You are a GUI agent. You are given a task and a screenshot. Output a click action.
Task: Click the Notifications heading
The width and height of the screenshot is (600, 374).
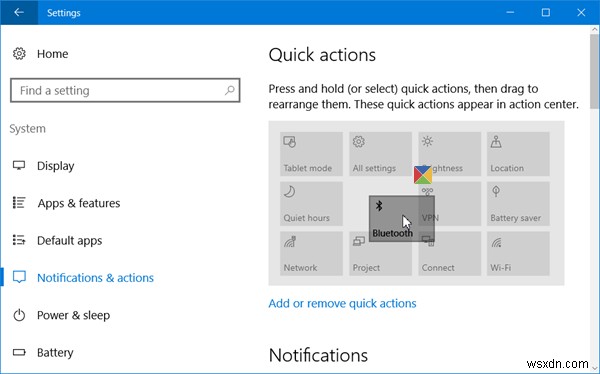pos(318,355)
